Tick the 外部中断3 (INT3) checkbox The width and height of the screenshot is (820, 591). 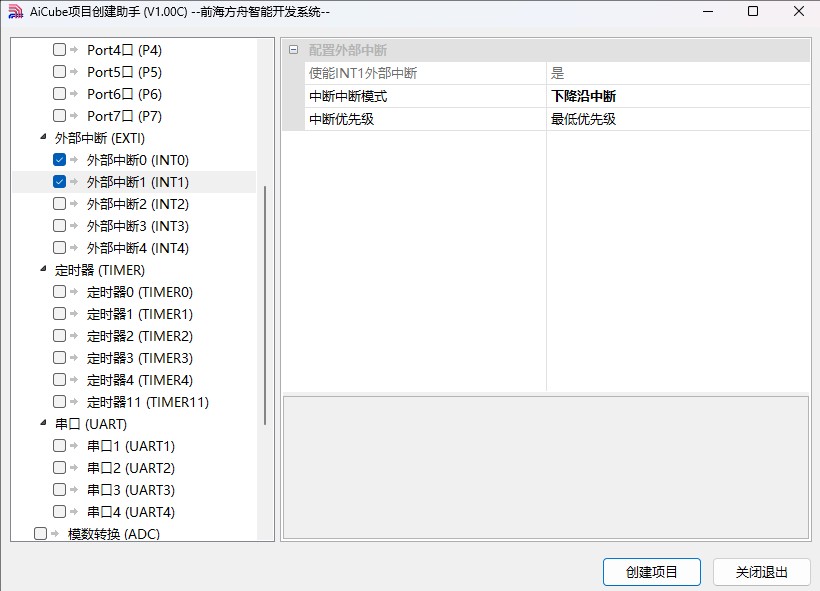60,225
